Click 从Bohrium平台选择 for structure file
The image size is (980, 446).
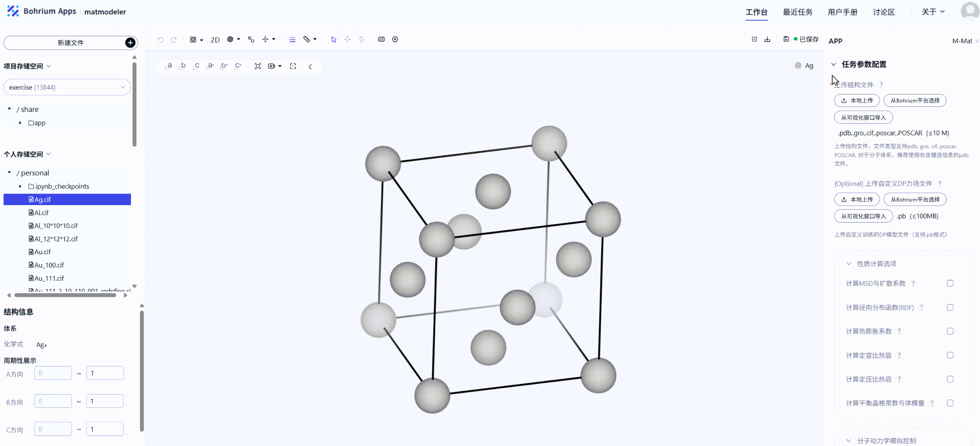coord(915,100)
